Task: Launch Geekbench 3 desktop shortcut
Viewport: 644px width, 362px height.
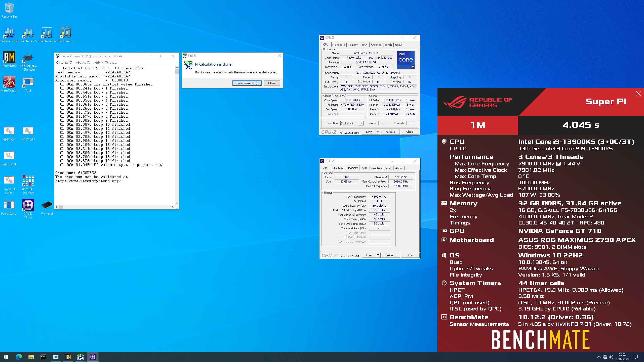Action: [66, 35]
